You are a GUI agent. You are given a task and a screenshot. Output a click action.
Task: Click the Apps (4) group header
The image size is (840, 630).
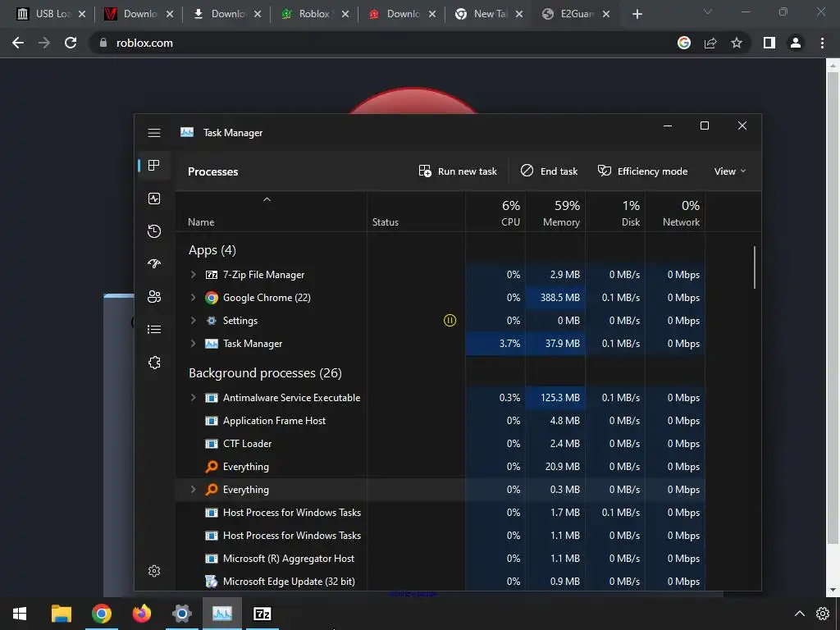[x=212, y=250]
